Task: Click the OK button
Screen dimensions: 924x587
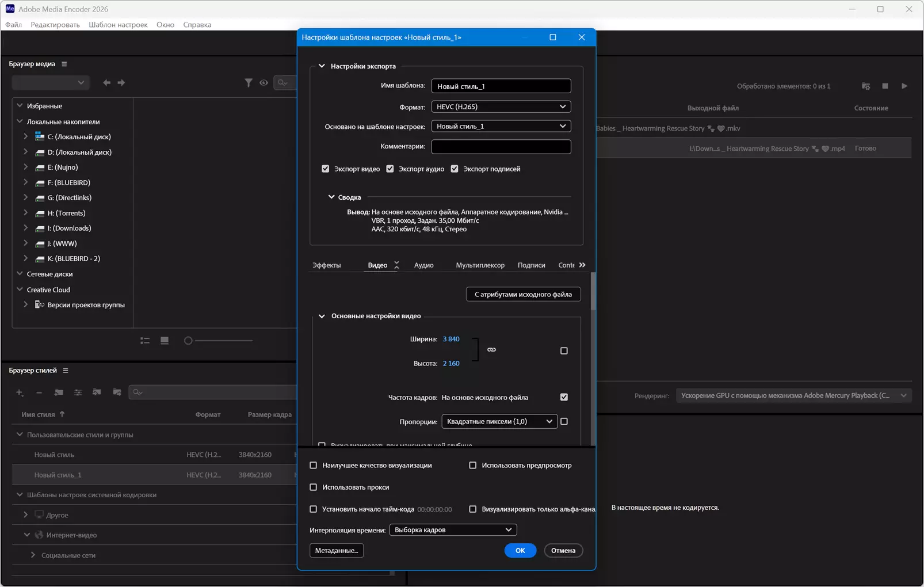Action: pos(520,551)
